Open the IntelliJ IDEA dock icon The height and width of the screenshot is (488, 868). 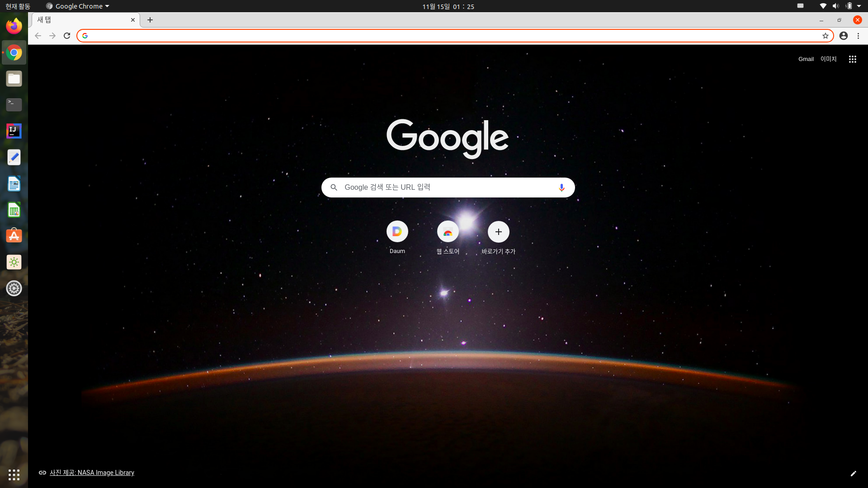pyautogui.click(x=14, y=131)
